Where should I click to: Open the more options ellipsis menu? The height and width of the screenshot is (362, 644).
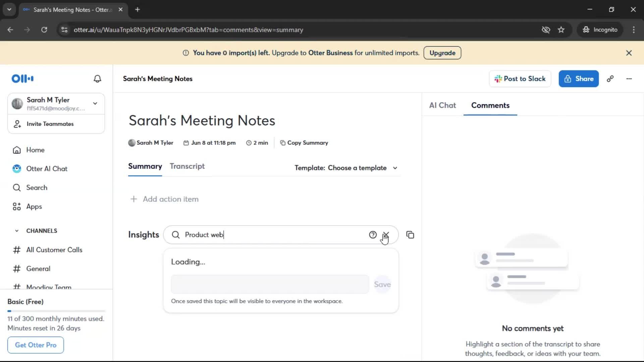(x=629, y=79)
